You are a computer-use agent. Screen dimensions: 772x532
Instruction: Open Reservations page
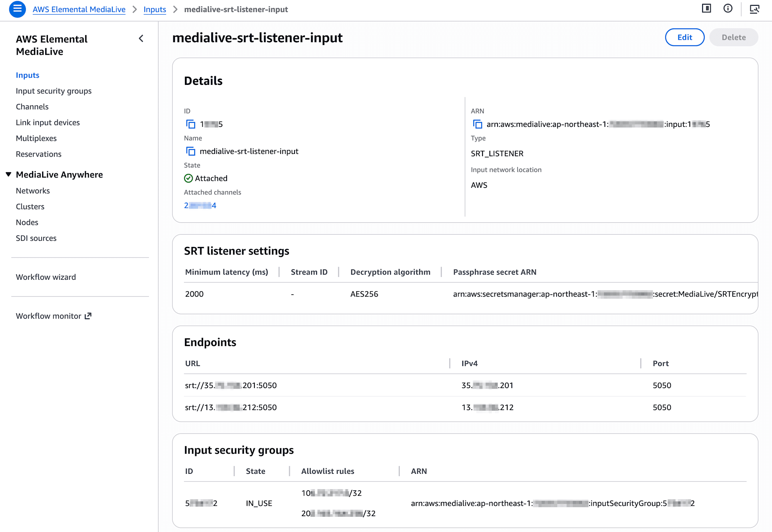click(x=39, y=154)
